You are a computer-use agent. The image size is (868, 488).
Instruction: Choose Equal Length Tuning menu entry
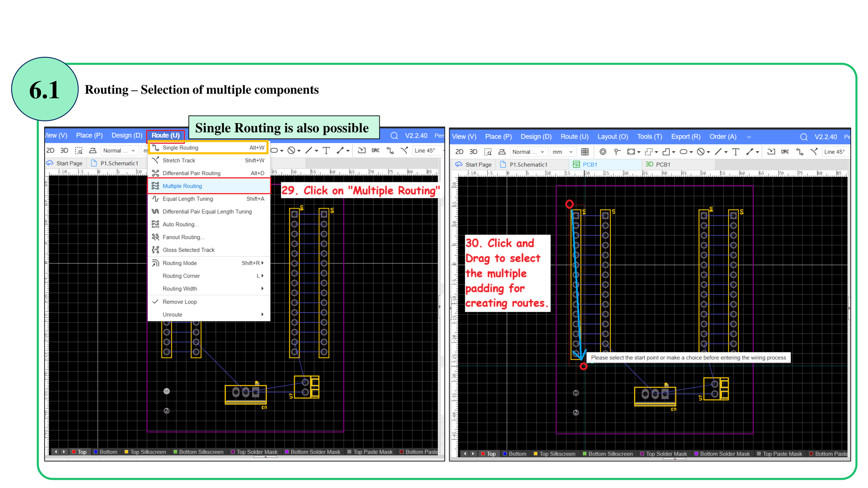coord(209,199)
